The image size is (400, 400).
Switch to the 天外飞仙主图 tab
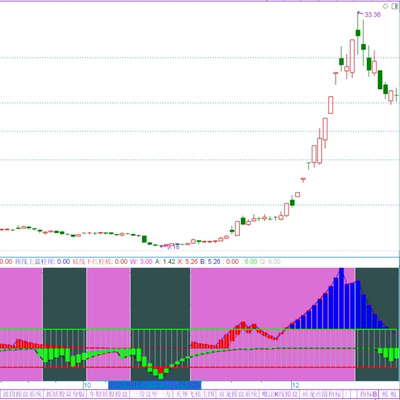194,394
